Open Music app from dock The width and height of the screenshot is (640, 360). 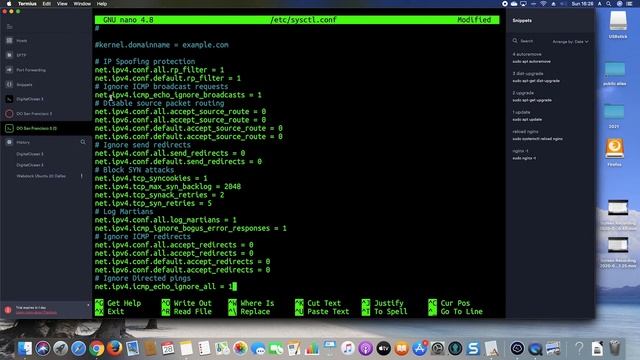(348, 348)
